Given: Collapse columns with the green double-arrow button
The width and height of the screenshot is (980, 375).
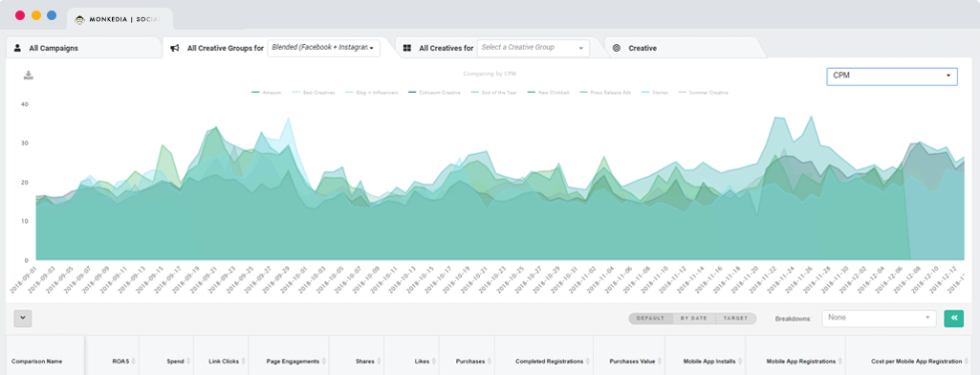Looking at the screenshot, I should coord(954,319).
